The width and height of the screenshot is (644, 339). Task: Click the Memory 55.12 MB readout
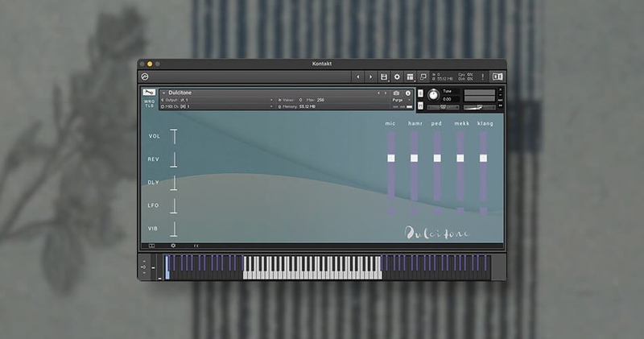click(x=308, y=106)
